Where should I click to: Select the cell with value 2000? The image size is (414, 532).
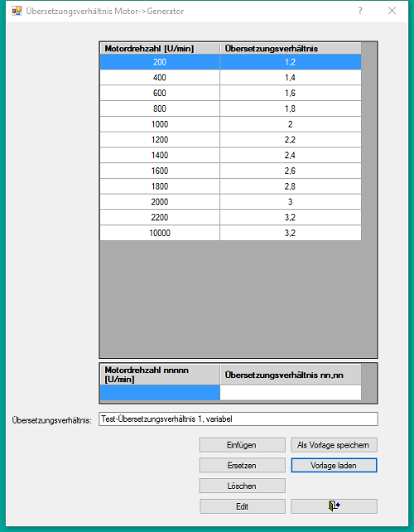coord(160,202)
